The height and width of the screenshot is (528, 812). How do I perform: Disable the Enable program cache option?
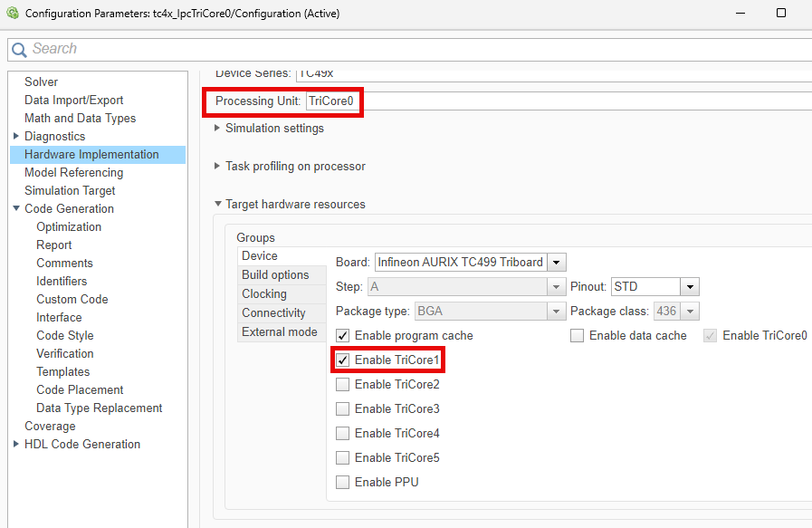pos(341,335)
